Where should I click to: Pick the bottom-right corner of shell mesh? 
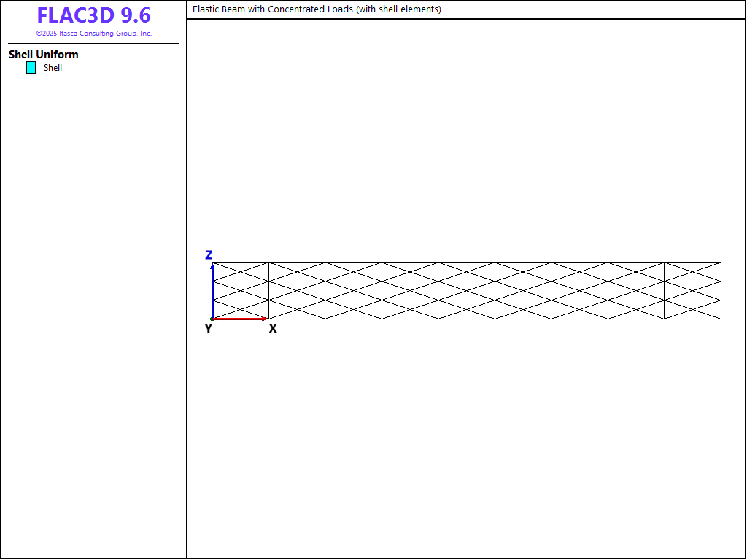point(721,319)
